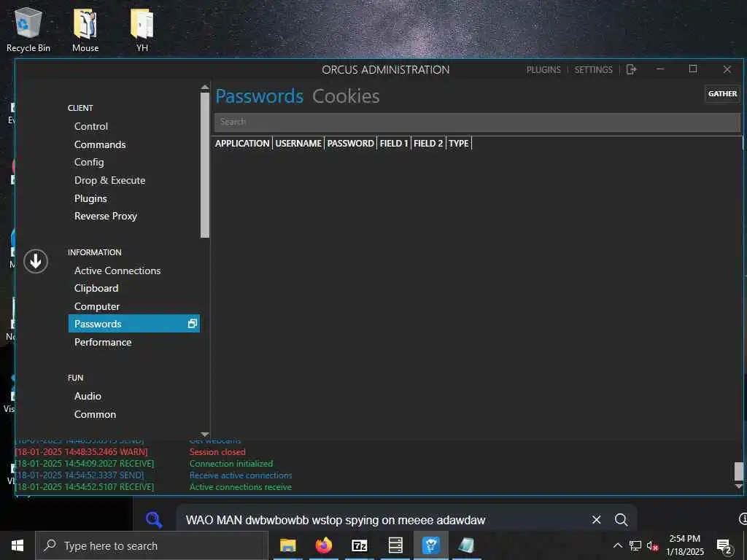
Task: Click the 'Session closed' log entry
Action: [x=217, y=452]
